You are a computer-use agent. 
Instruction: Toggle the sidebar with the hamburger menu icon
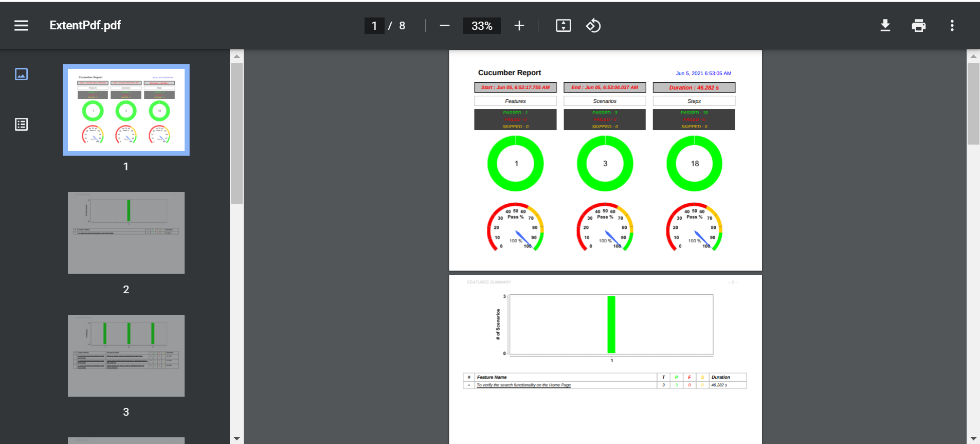click(x=21, y=25)
